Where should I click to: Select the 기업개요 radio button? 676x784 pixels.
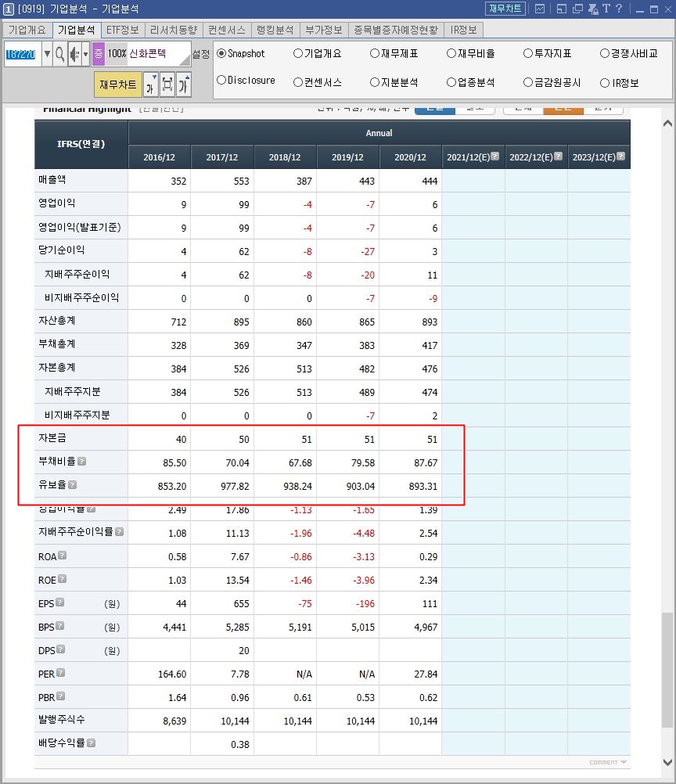pos(298,53)
